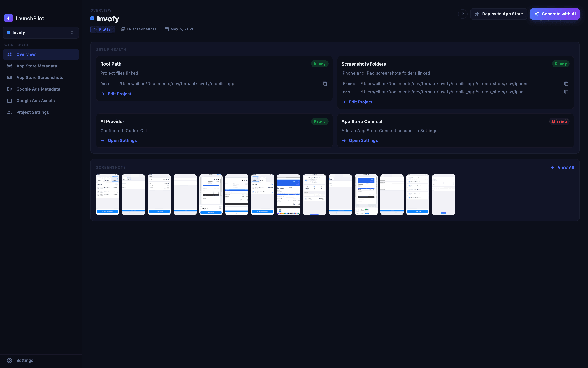
Task: Click the blue Invofy color square in header
Action: point(92,18)
